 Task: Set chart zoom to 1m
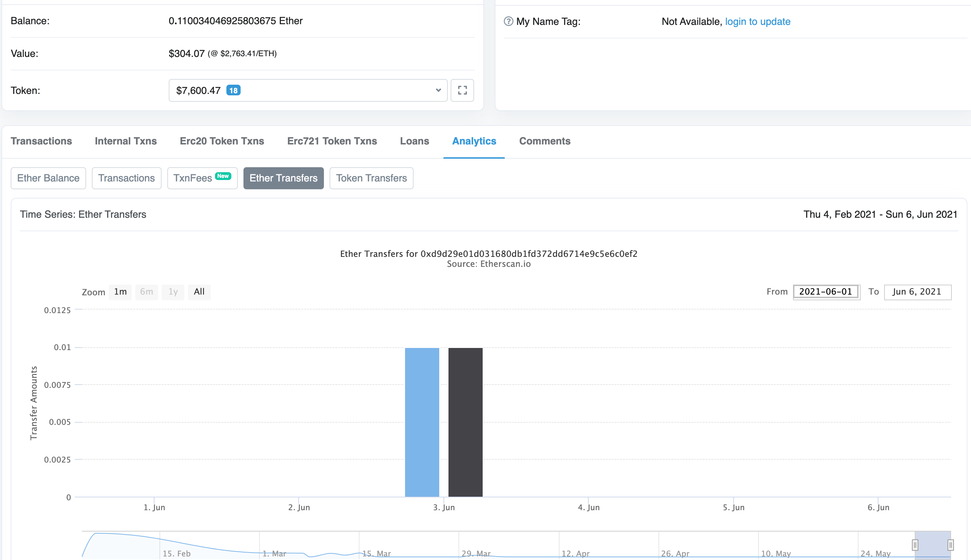point(120,292)
